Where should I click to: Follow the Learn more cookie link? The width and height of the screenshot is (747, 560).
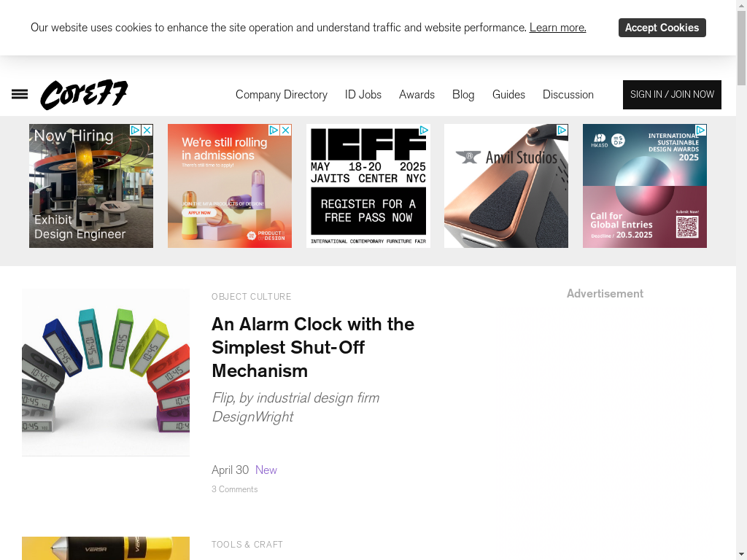tap(558, 28)
